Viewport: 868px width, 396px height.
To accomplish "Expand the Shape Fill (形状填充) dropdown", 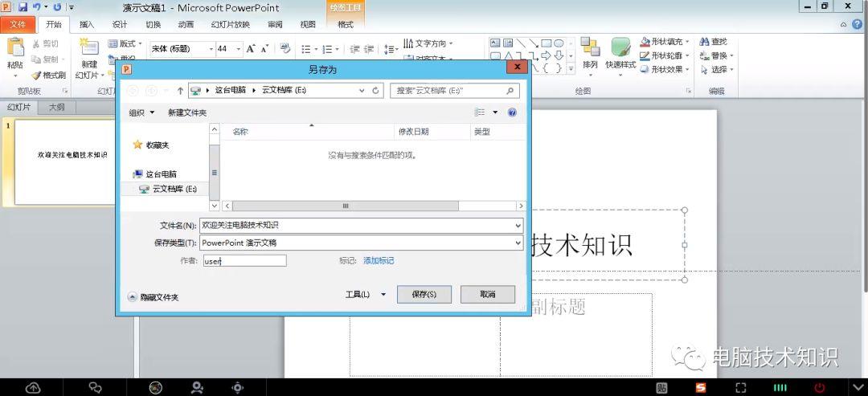I will coord(687,42).
